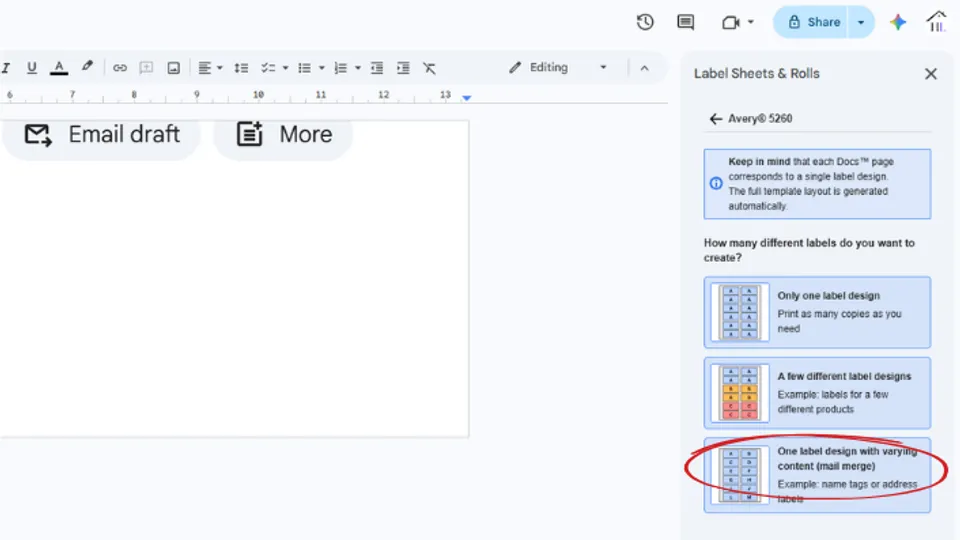Click the Avery® 5260 heading text

[760, 119]
